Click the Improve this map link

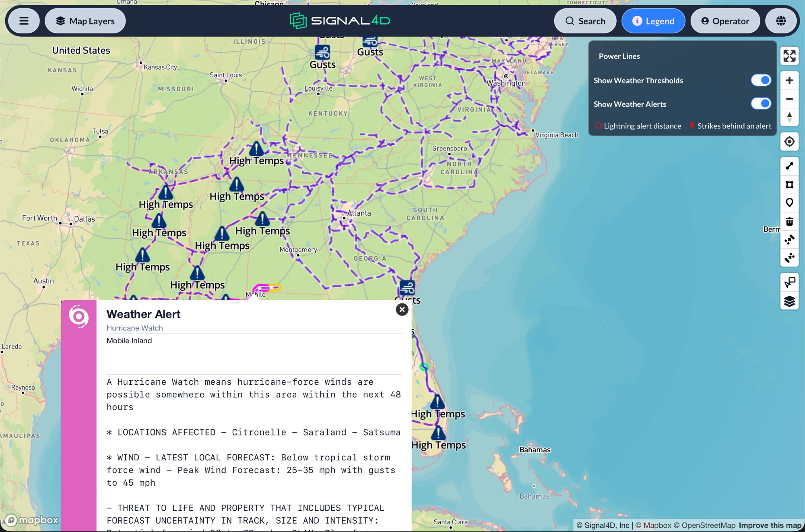pos(770,525)
